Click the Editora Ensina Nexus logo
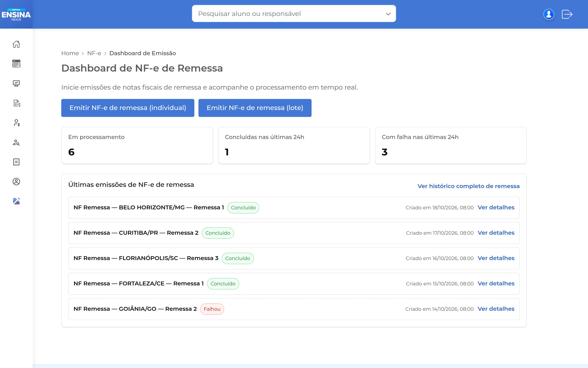Screen dimensions: 588x368 click(16, 15)
